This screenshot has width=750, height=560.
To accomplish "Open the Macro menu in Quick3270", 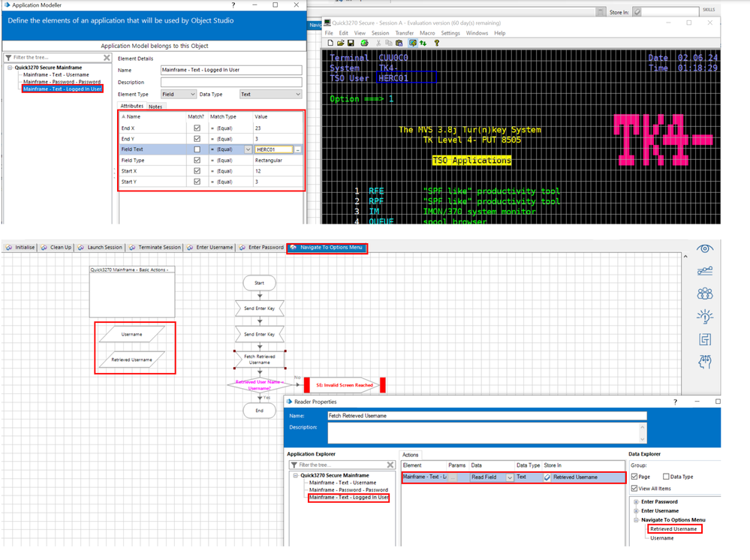I will (427, 33).
